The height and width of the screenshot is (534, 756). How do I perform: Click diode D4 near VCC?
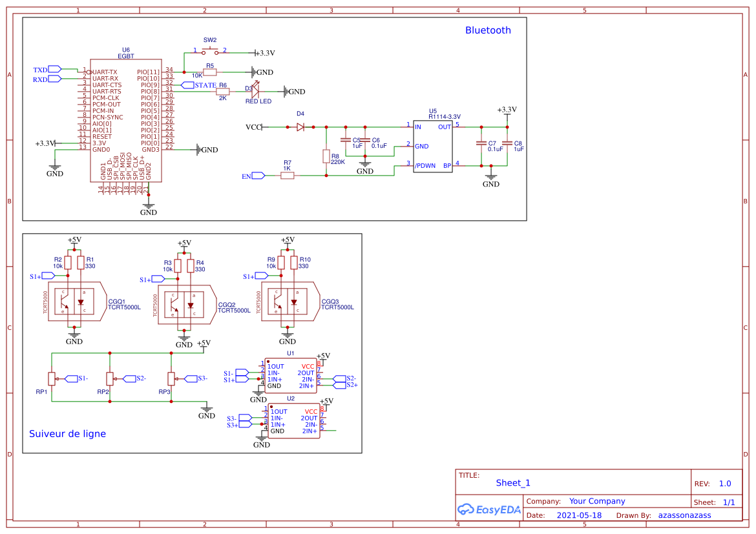click(299, 127)
